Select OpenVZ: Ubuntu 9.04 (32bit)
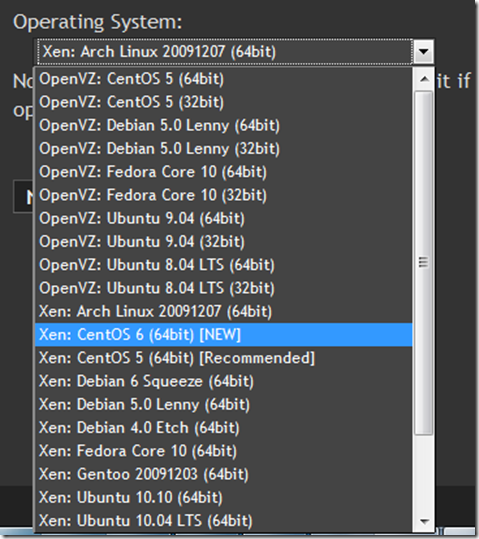 click(224, 242)
